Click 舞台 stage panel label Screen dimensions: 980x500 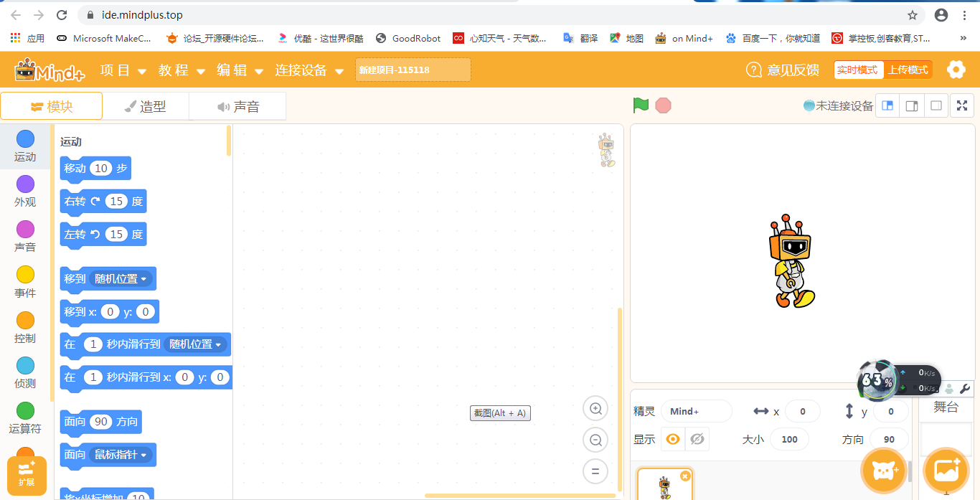point(946,407)
